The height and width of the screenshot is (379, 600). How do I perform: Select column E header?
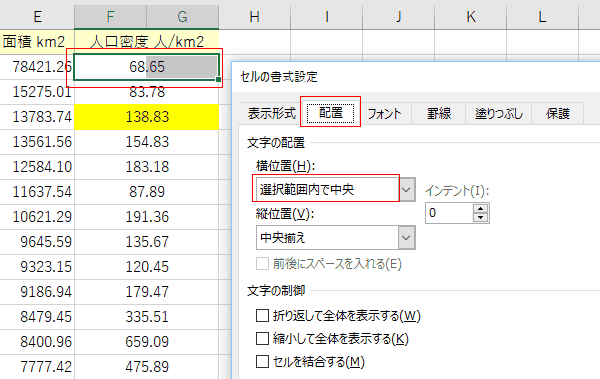(x=37, y=16)
